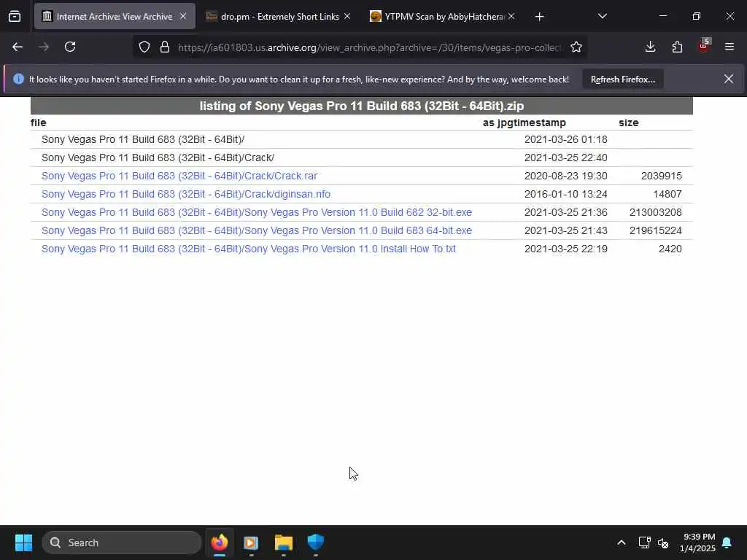
Task: Open the Firefox hamburger application menu
Action: click(x=729, y=47)
